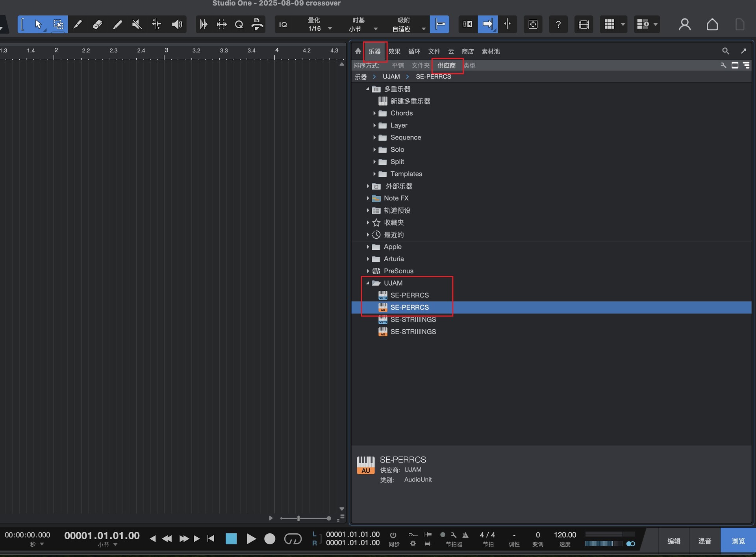
Task: Select the Split (knife) tool
Action: (x=78, y=24)
